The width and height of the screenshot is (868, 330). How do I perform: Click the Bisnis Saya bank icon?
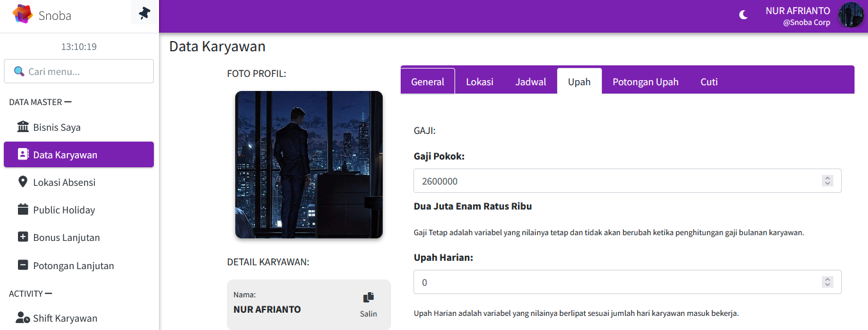(x=23, y=127)
